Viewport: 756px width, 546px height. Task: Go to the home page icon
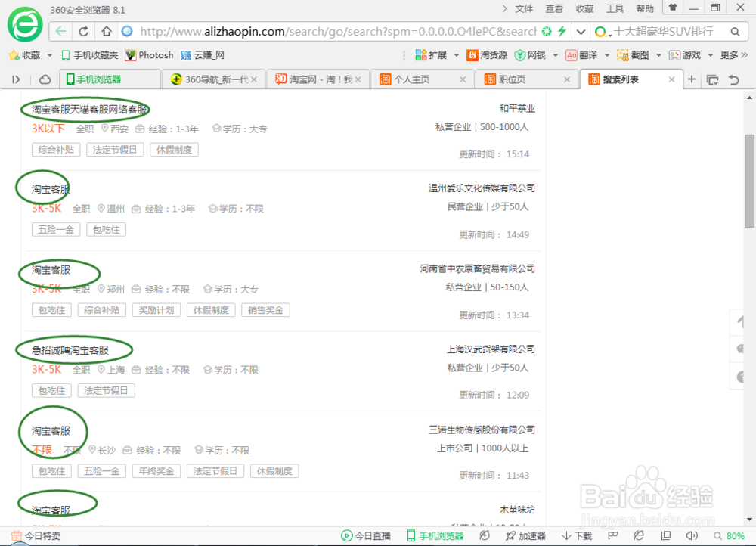pyautogui.click(x=107, y=31)
